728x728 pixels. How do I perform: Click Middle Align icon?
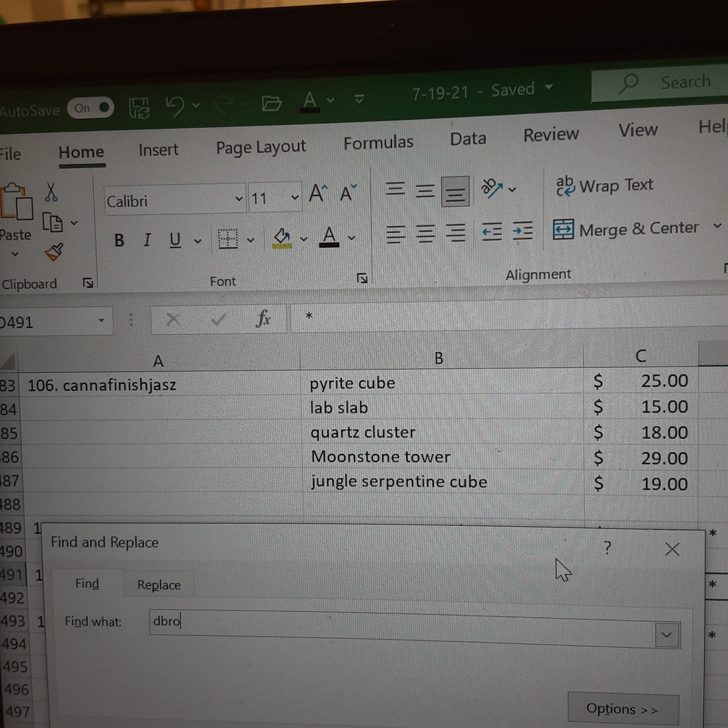click(x=425, y=191)
